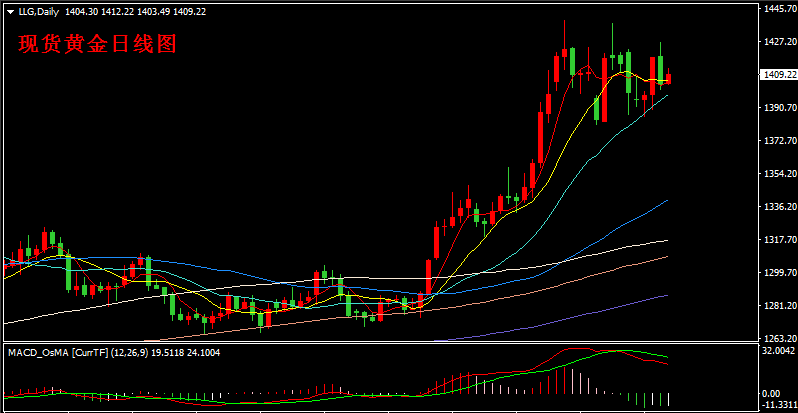Click the red title 现货黄金日线图

(97, 44)
